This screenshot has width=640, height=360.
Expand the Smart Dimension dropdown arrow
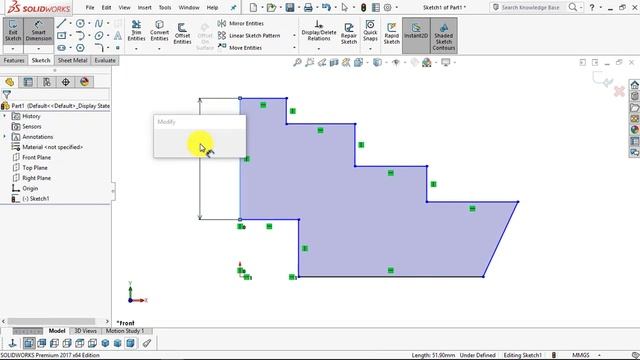(38, 49)
